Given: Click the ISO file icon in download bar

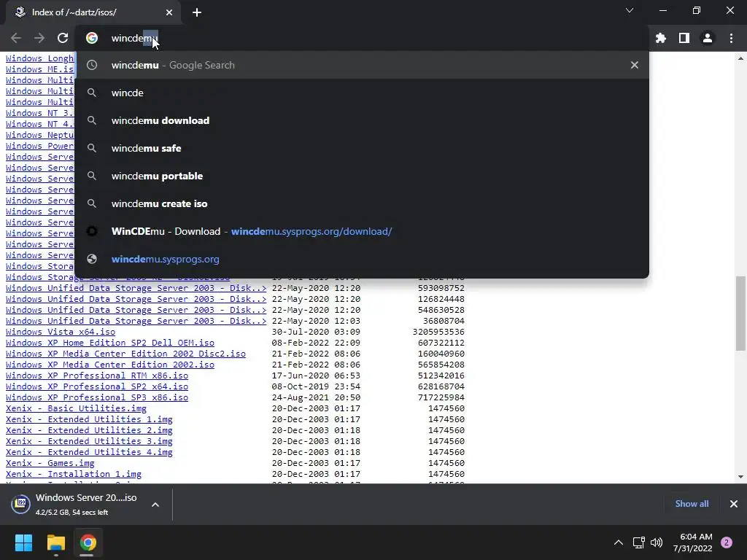Looking at the screenshot, I should (x=21, y=504).
